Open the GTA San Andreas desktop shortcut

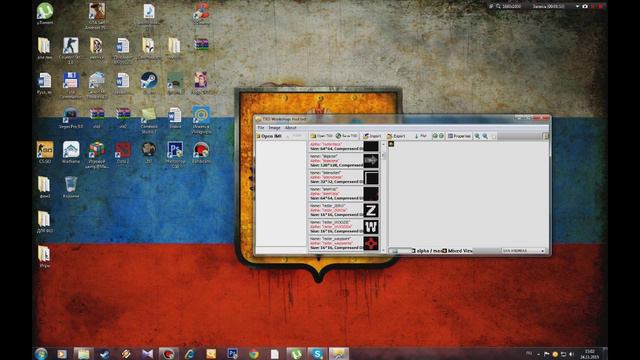[97, 15]
